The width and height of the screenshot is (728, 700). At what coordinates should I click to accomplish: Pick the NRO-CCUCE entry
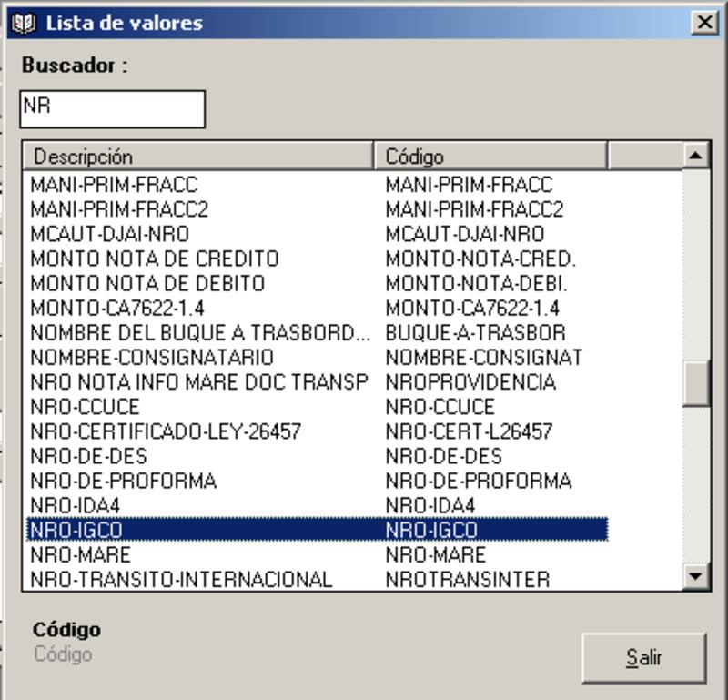point(86,407)
